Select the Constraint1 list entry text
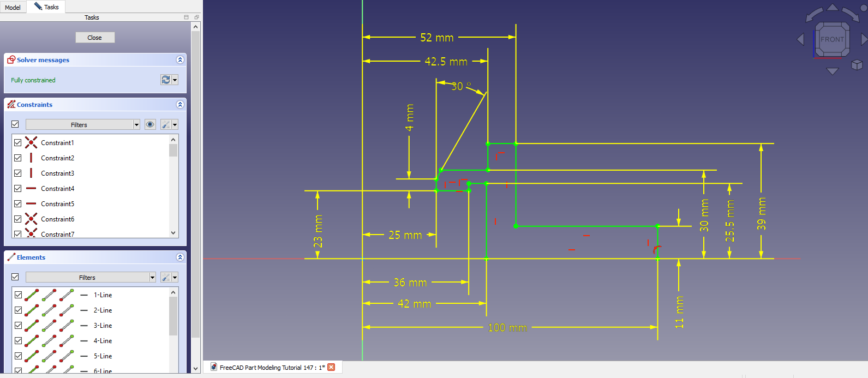868x378 pixels. click(57, 143)
